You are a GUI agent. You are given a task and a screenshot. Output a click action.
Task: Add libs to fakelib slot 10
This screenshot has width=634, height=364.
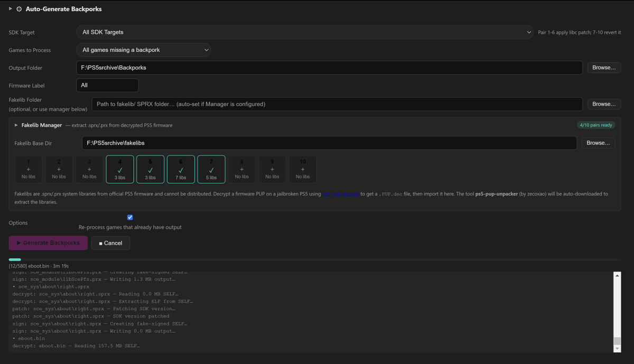[303, 169]
